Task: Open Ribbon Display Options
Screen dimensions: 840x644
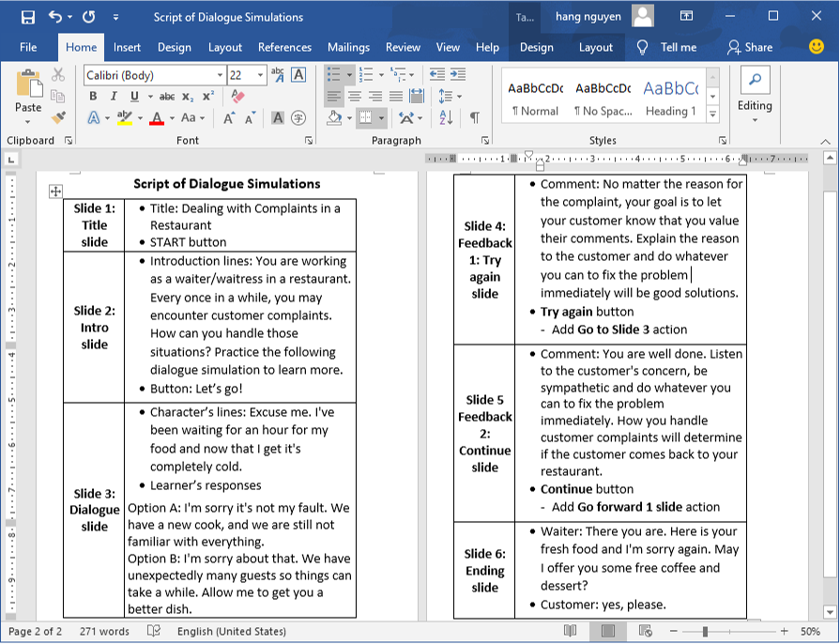Action: click(x=686, y=16)
